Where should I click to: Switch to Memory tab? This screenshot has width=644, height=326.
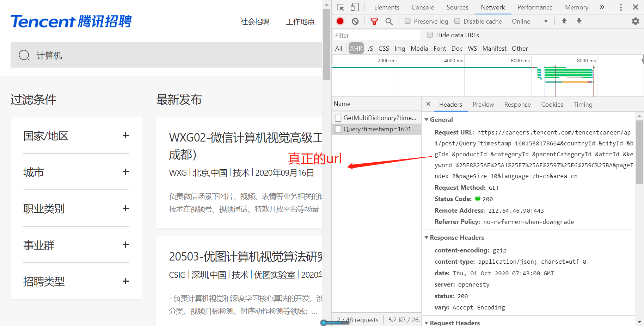click(x=577, y=7)
